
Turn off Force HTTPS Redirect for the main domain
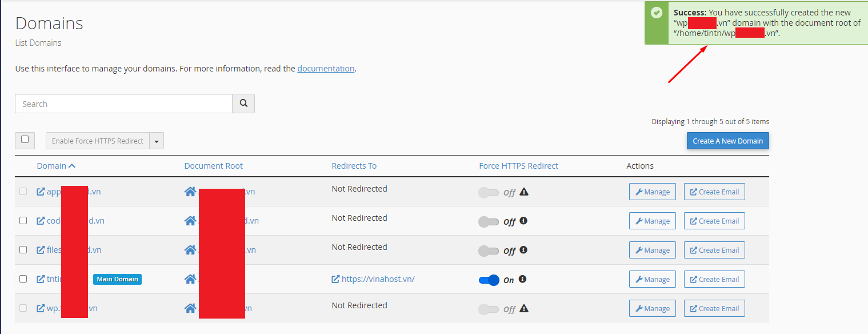tap(489, 280)
